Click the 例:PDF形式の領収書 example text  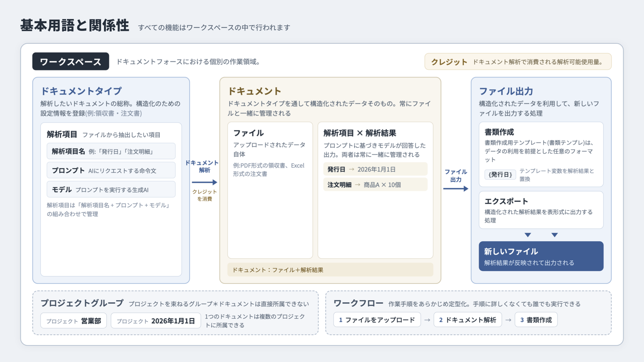pyautogui.click(x=269, y=170)
